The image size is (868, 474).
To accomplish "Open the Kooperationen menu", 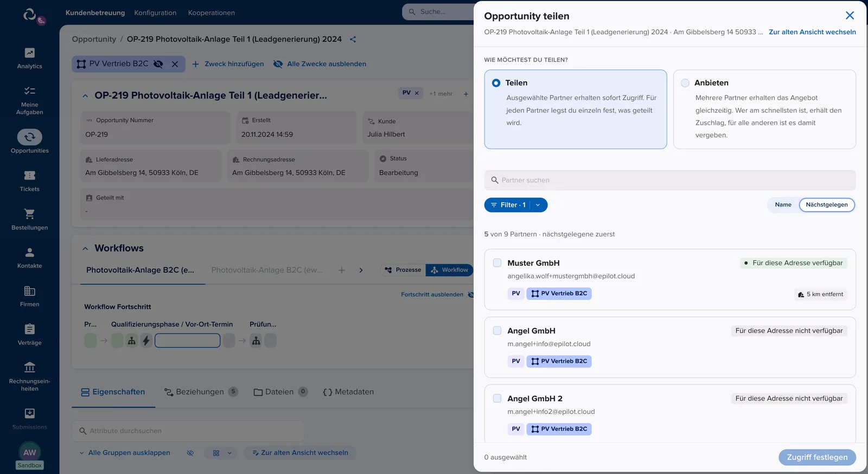I will tap(212, 12).
